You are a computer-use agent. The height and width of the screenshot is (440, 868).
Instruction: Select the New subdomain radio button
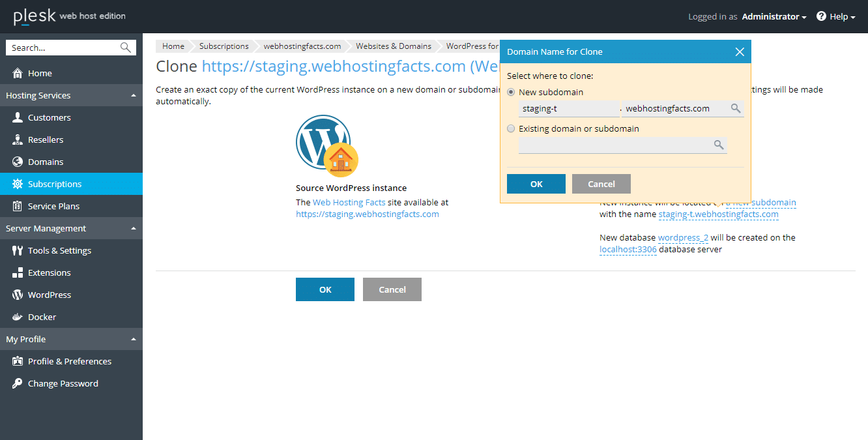point(511,92)
